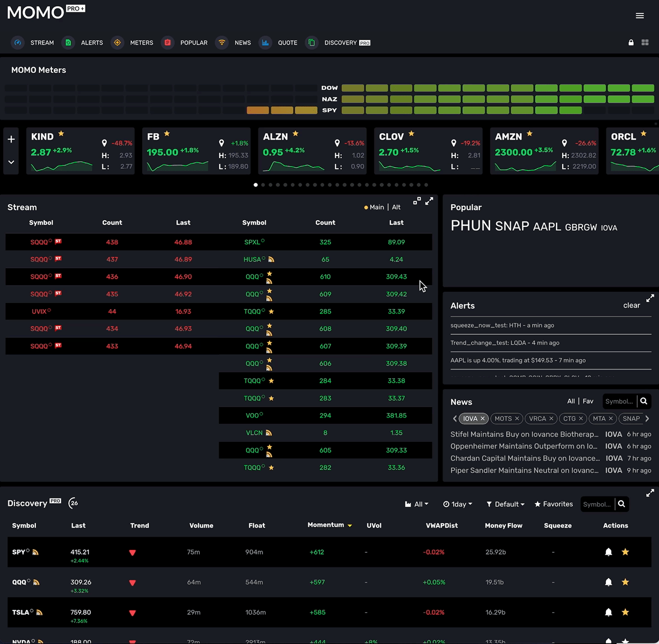Show Fav news only
The width and height of the screenshot is (659, 644).
pos(588,401)
